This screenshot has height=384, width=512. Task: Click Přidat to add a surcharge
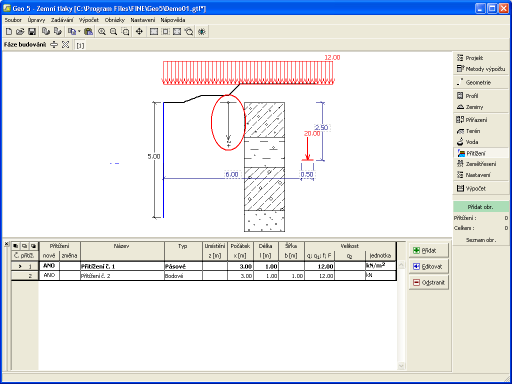click(x=429, y=251)
